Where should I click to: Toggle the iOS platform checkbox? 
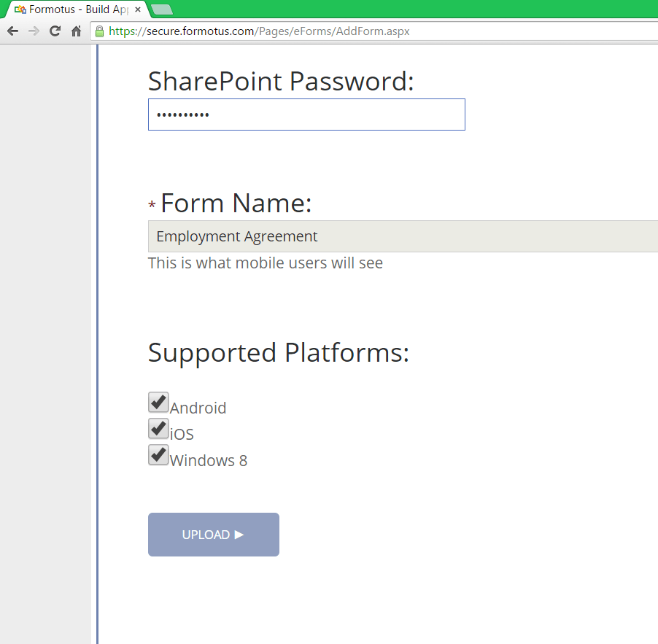(158, 428)
